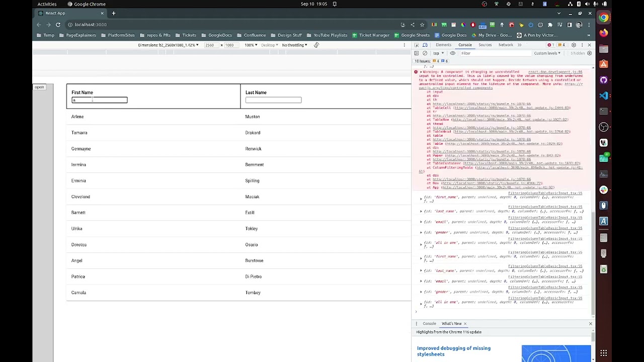Open the Chrome three-dot menu
This screenshot has width=644, height=362.
click(589, 25)
